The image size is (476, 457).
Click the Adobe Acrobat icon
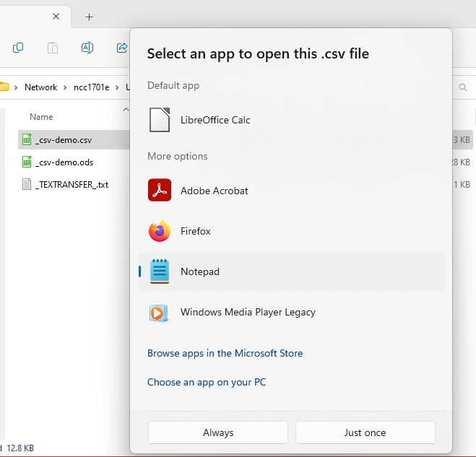click(160, 190)
